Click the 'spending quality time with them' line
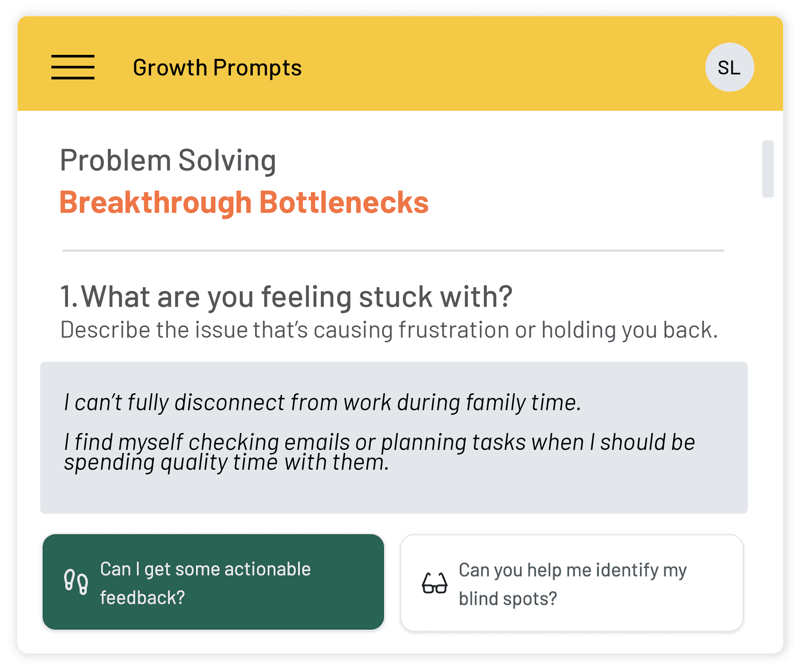810x672 pixels. pyautogui.click(x=226, y=462)
